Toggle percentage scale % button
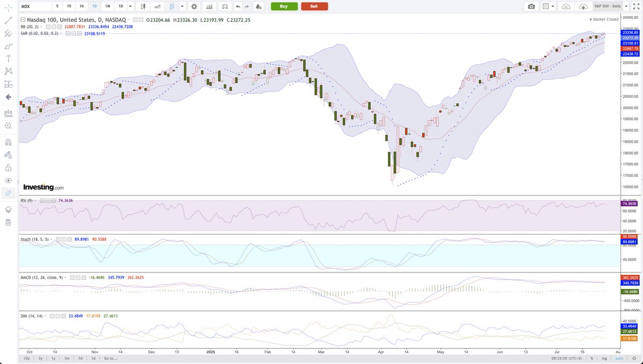This screenshot has height=364, width=643. [592, 358]
